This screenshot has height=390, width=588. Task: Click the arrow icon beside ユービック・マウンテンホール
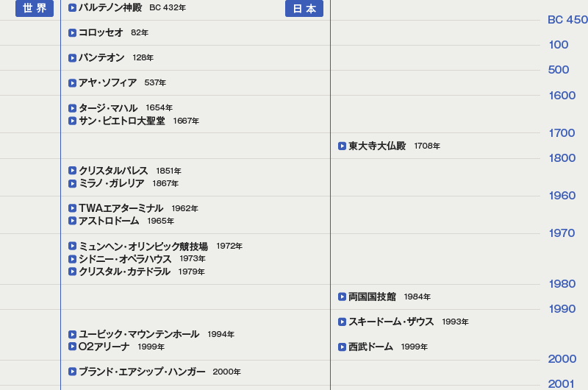tap(72, 334)
